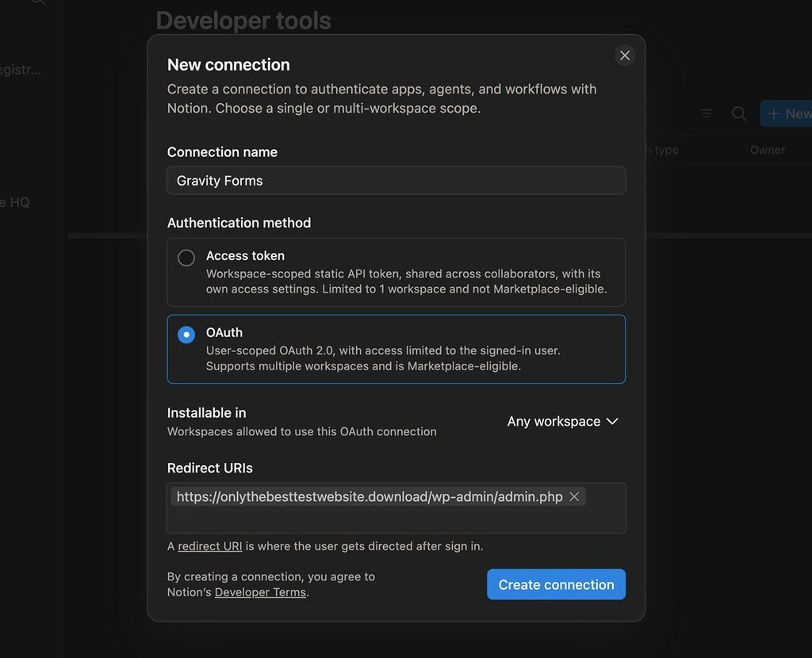Screen dimensions: 812x658
Task: Select the OAuth radio button
Action: click(186, 335)
